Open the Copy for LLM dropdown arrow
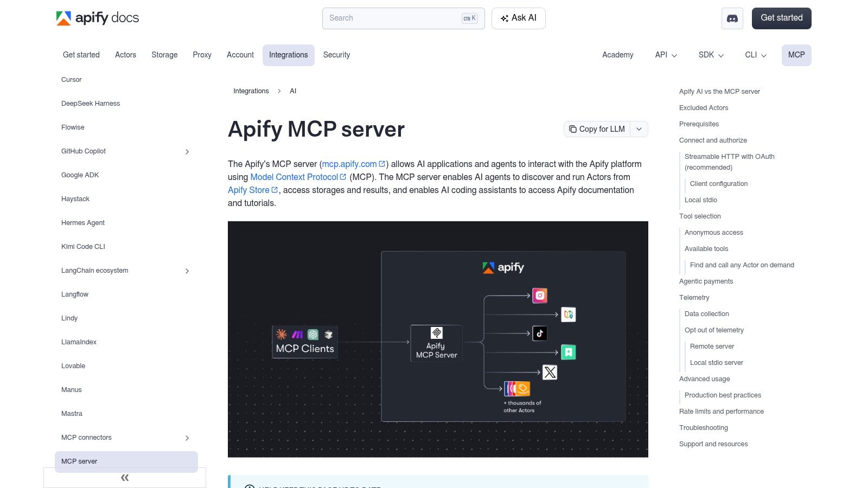868x488 pixels. point(639,129)
